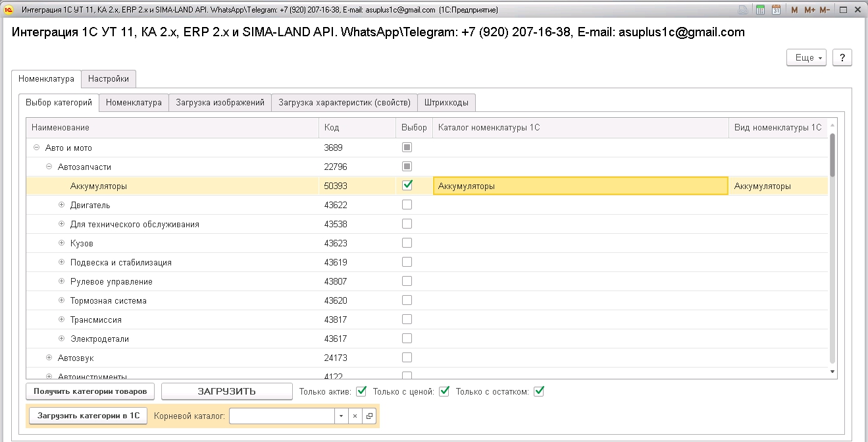
Task: Select the top-level Номенклатура tab
Action: click(x=46, y=78)
